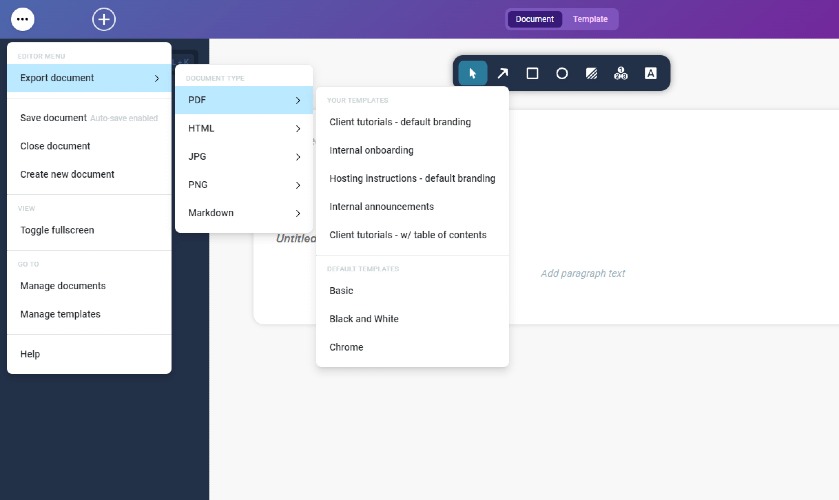Choose Create new document
Image resolution: width=839 pixels, height=500 pixels.
[89, 175]
